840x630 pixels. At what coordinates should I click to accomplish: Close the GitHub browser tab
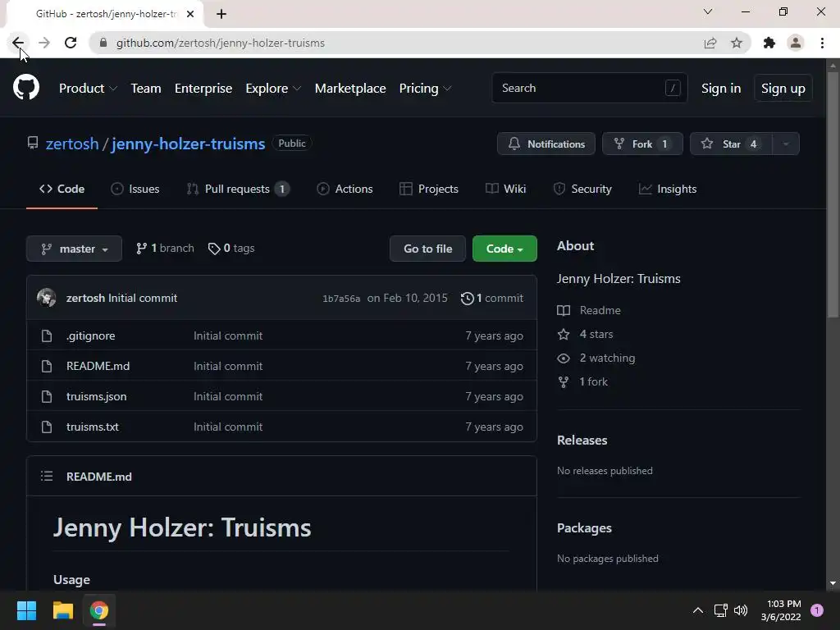[x=190, y=14]
